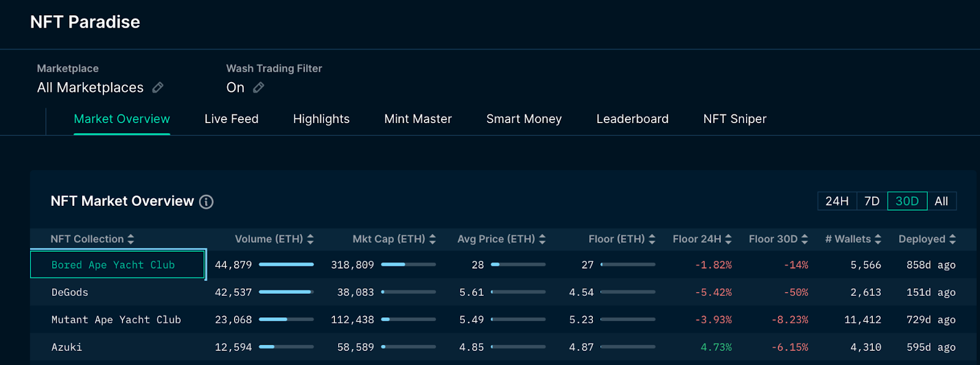Screen dimensions: 980x365
Task: Open the Highlights tab
Action: point(322,119)
